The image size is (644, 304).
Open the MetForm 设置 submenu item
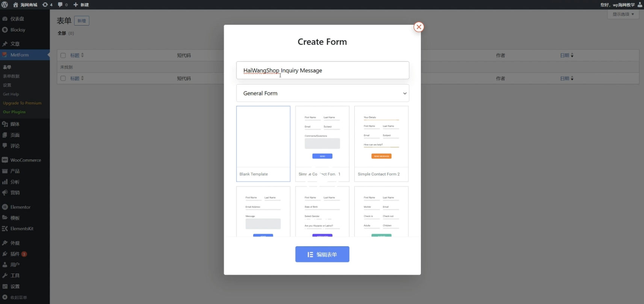click(x=7, y=85)
